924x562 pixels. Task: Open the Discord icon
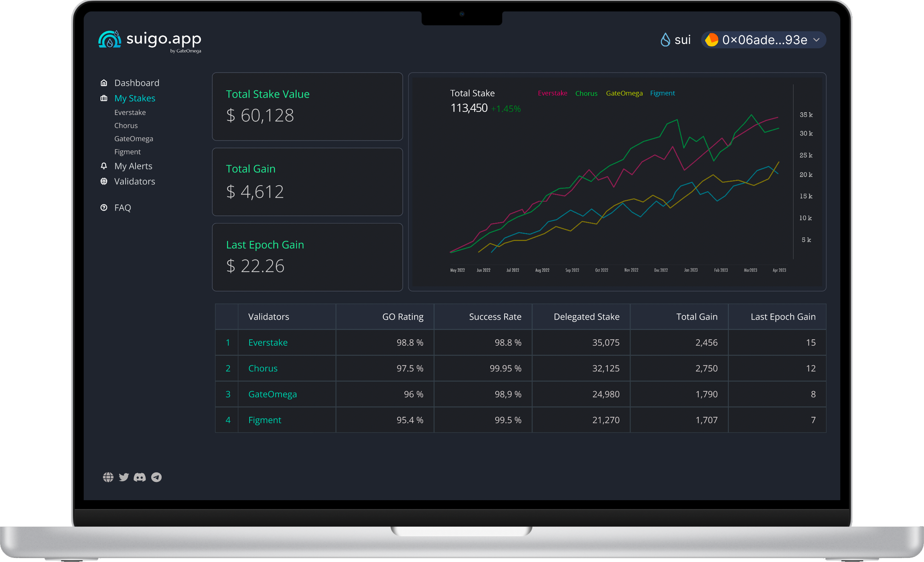tap(140, 477)
